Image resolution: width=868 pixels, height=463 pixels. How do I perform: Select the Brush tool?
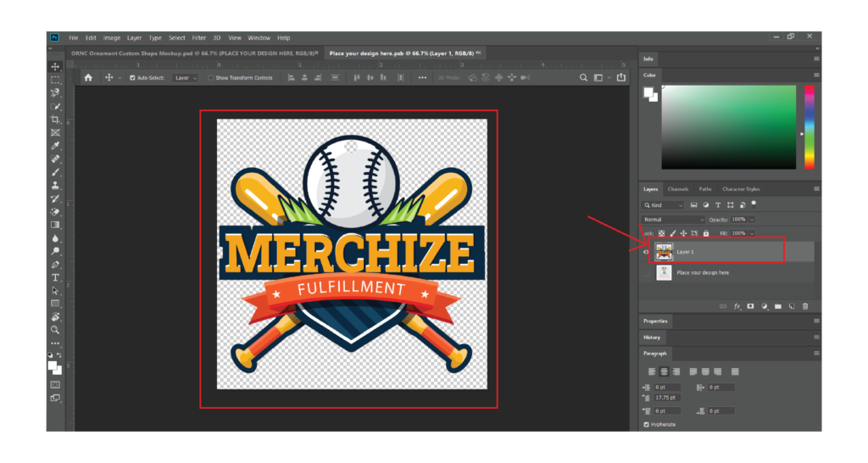click(x=55, y=172)
